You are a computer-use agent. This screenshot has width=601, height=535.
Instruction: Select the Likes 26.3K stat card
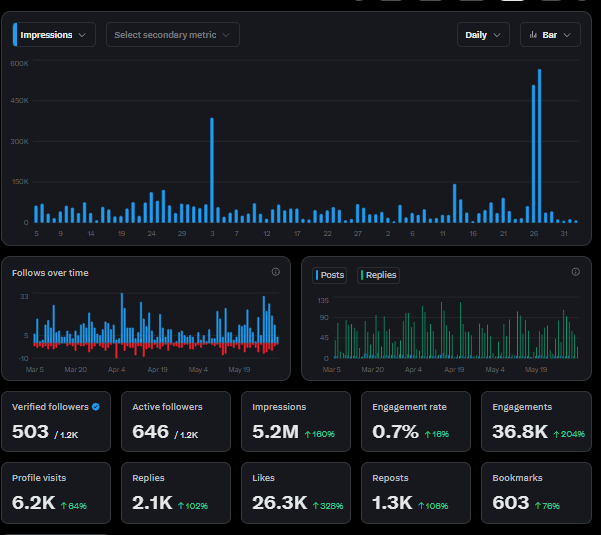tap(296, 493)
